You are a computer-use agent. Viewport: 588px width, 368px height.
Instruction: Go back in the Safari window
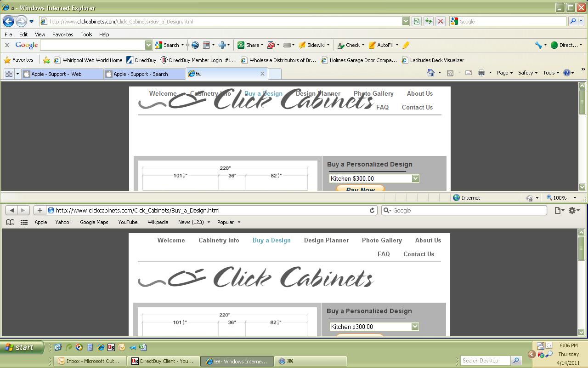click(12, 210)
